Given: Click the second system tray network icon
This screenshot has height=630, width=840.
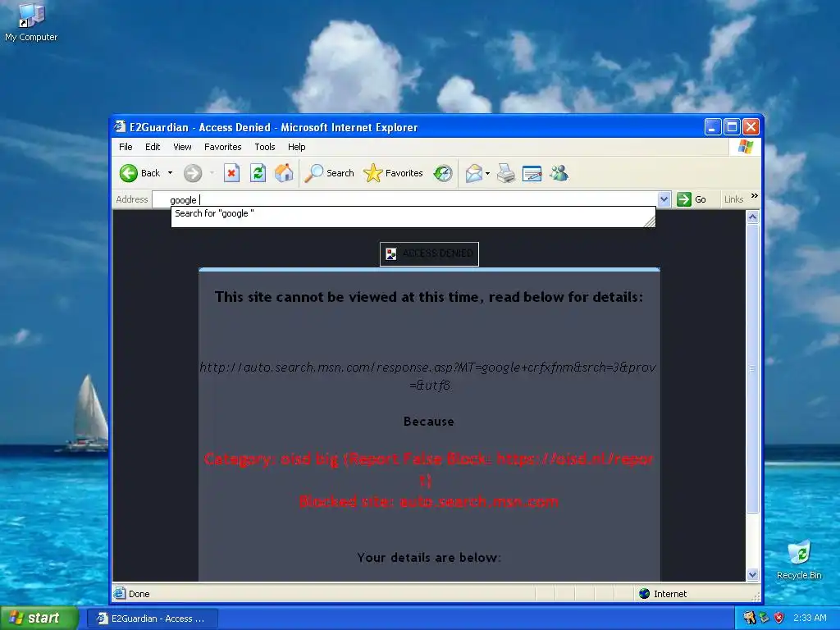Looking at the screenshot, I should (x=765, y=619).
